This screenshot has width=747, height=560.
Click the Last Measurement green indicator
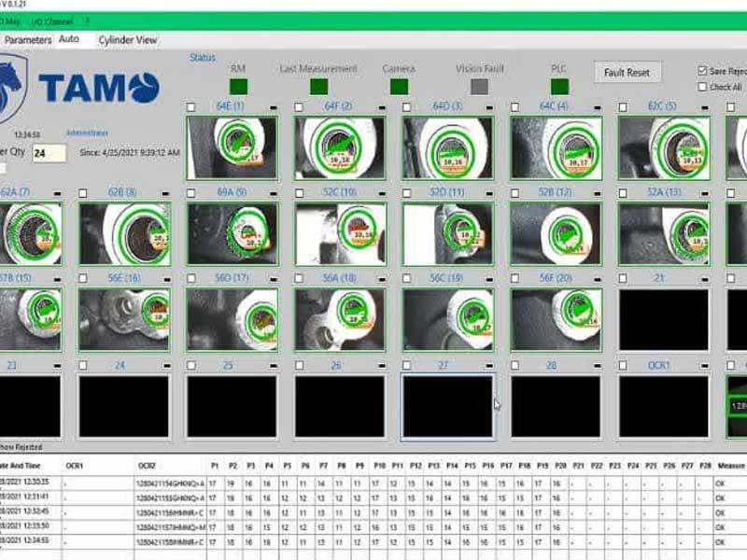tap(318, 87)
